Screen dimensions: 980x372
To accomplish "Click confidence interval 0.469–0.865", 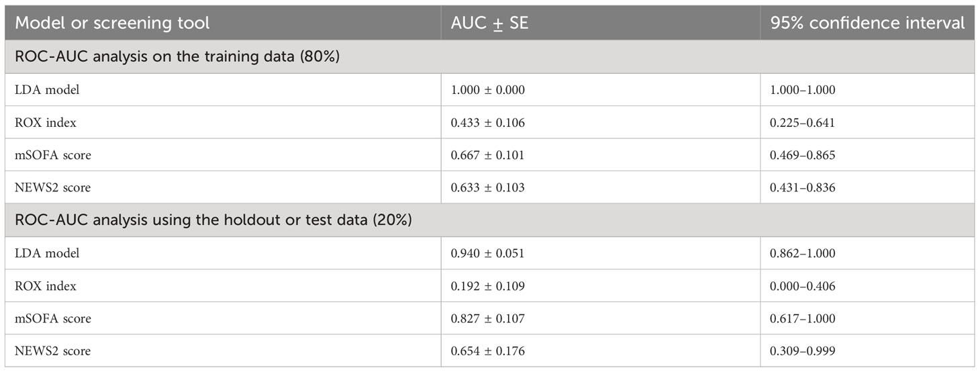I will [803, 155].
